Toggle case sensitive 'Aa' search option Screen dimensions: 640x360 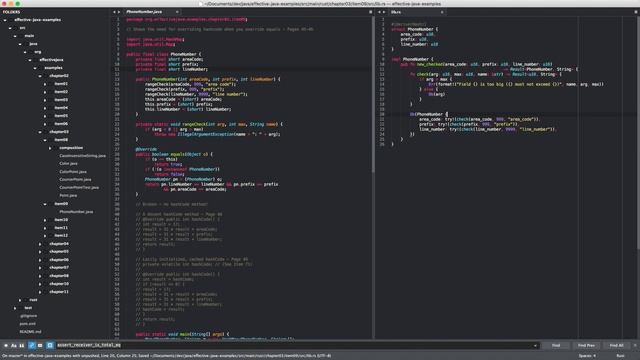click(x=14, y=345)
